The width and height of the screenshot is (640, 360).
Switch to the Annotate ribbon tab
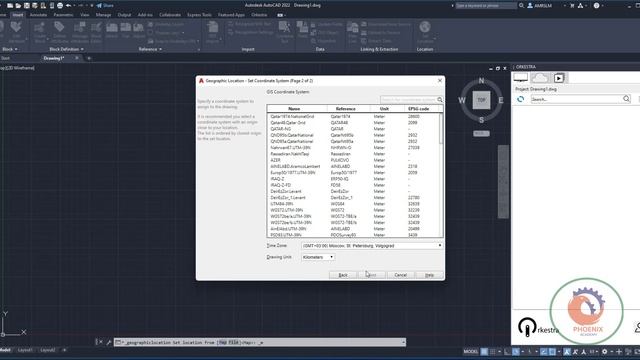(x=38, y=15)
